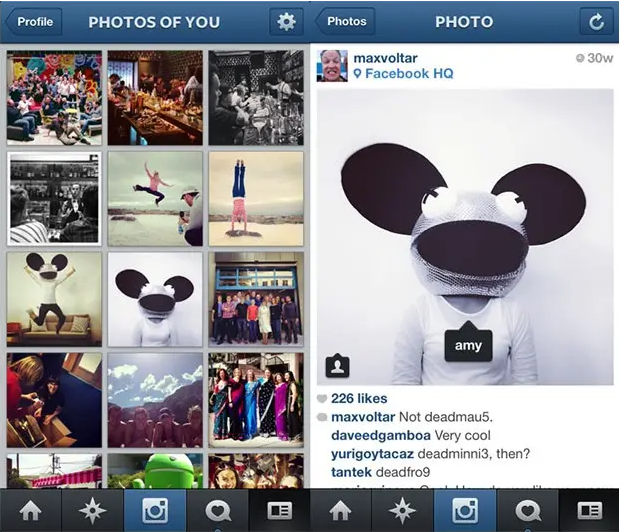Open the Facebook HQ location link
620x532 pixels.
(x=404, y=74)
